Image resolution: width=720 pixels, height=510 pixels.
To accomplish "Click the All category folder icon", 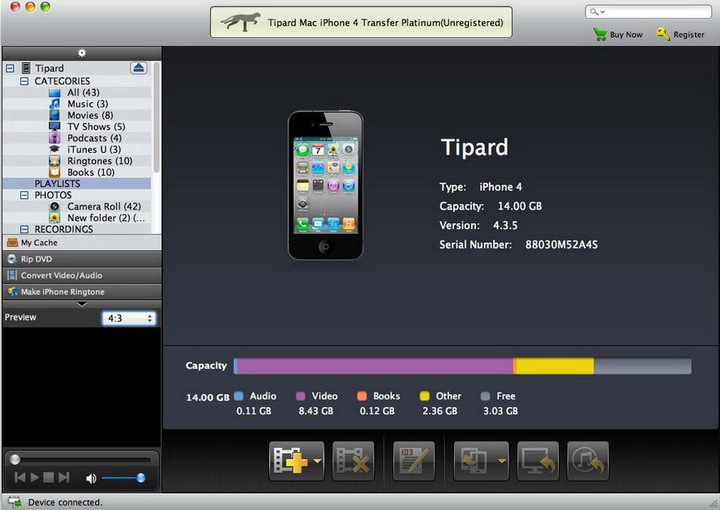I will click(55, 93).
